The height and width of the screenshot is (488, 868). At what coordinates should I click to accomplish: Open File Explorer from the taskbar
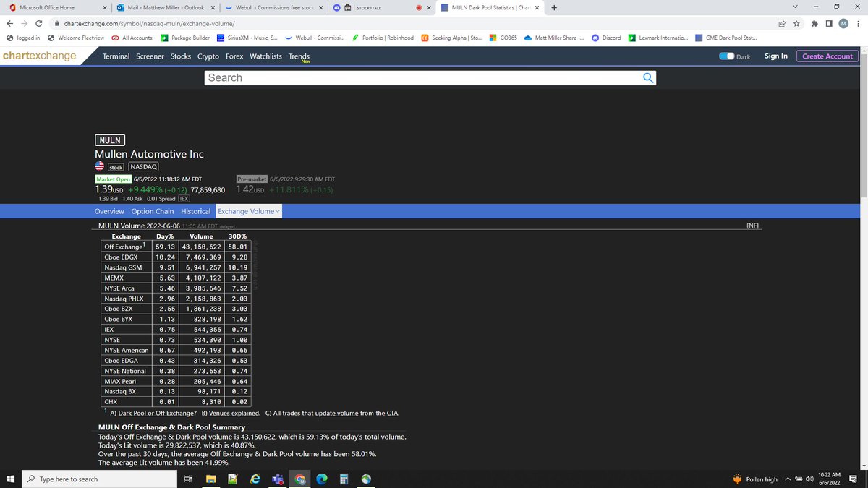coord(210,479)
